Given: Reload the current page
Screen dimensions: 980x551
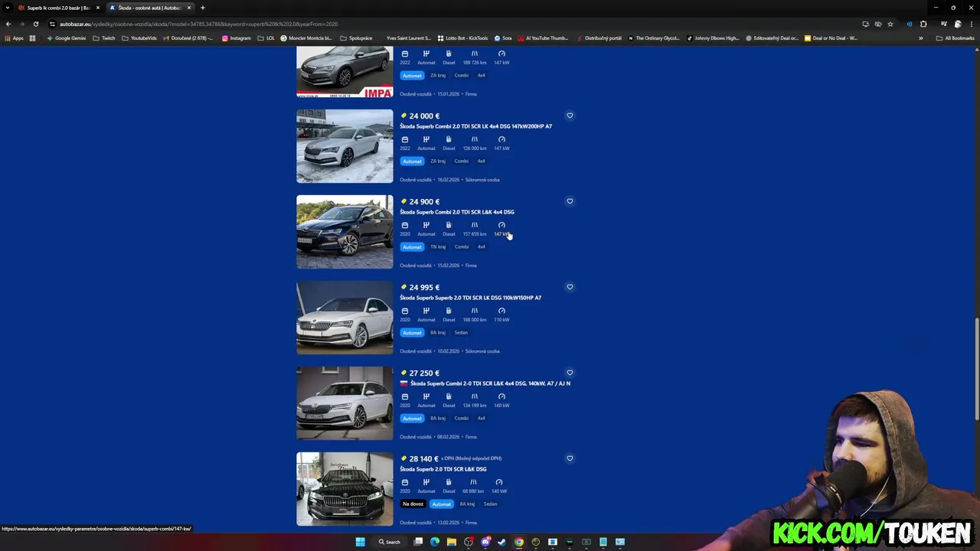Looking at the screenshot, I should (35, 24).
